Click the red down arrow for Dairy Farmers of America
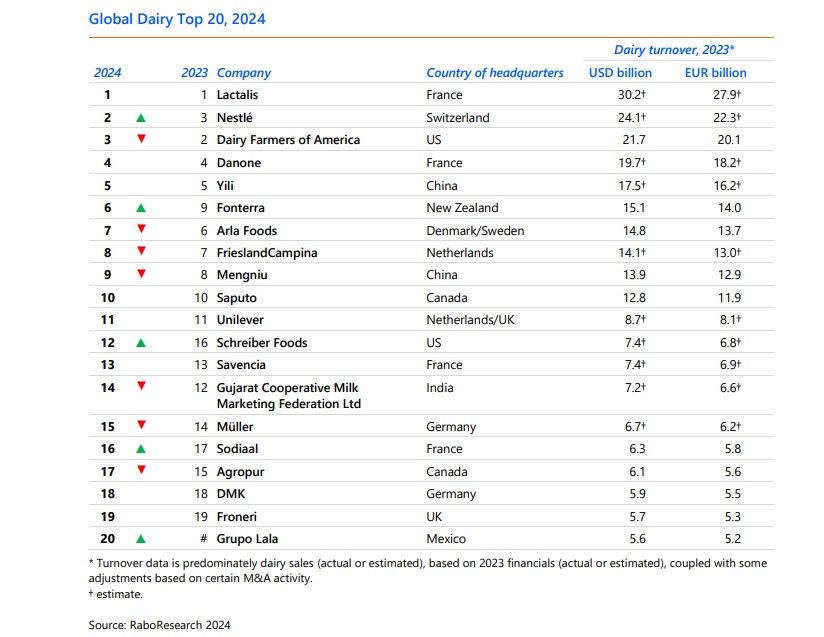The width and height of the screenshot is (824, 637). click(141, 139)
